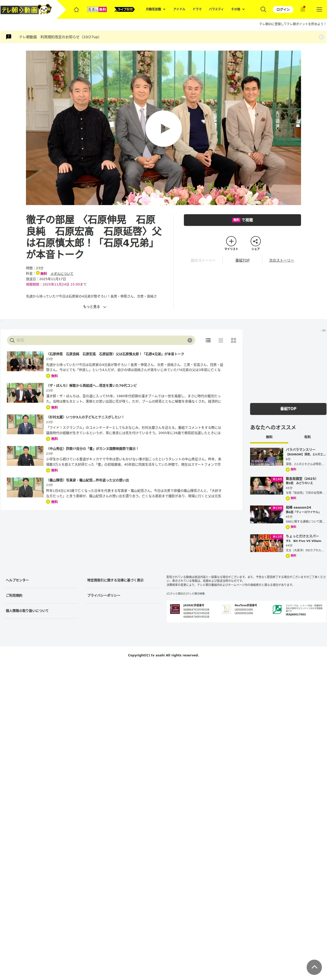Open the 石原4兄弟 episode thumbnail in list
The width and height of the screenshot is (327, 980).
click(x=25, y=361)
